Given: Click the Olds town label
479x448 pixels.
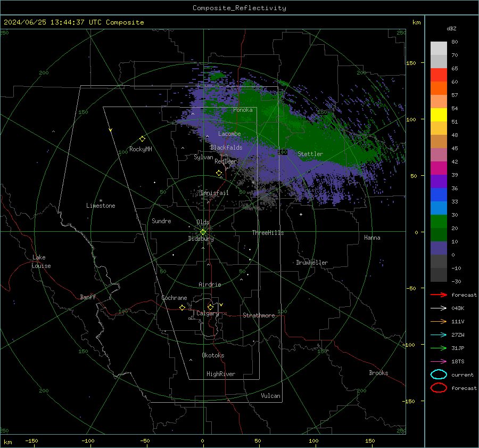Looking at the screenshot, I should (x=203, y=222).
